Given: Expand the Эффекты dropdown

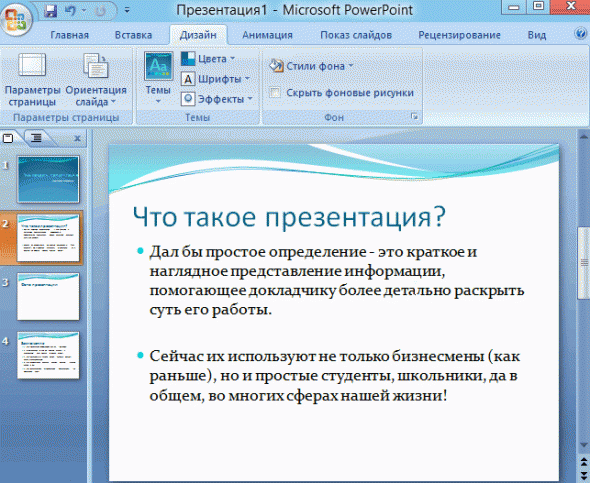Looking at the screenshot, I should pyautogui.click(x=217, y=99).
